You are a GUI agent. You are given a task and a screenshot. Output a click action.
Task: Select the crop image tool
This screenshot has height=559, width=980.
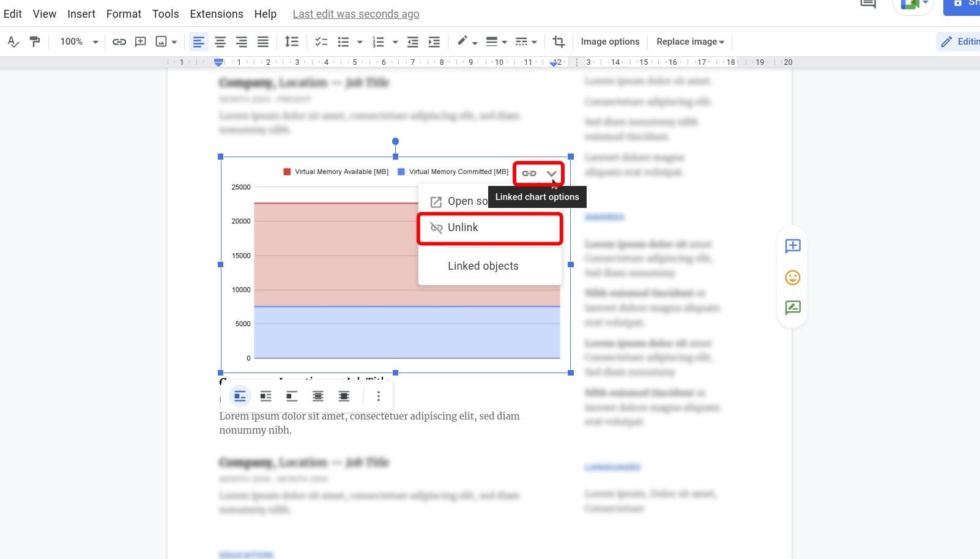point(558,41)
